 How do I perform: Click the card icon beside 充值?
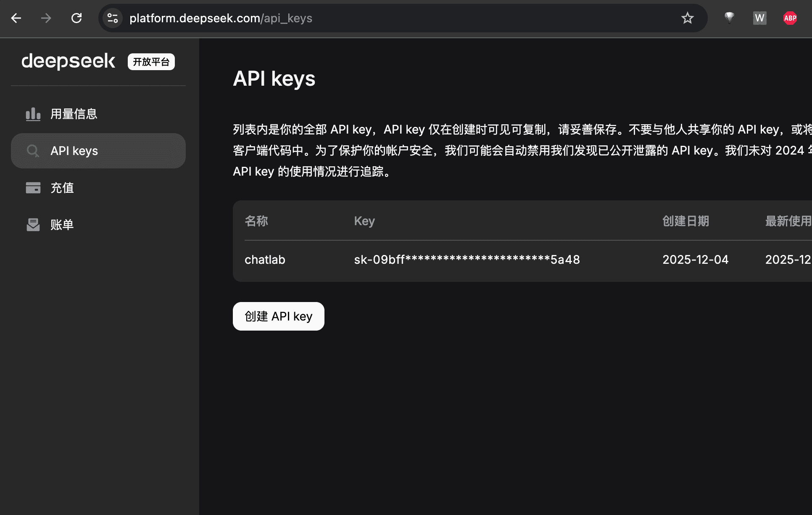[x=33, y=188]
